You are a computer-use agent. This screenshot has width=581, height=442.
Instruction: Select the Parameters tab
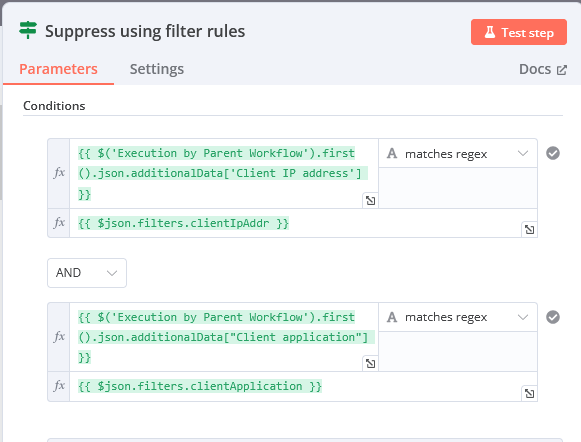point(58,69)
